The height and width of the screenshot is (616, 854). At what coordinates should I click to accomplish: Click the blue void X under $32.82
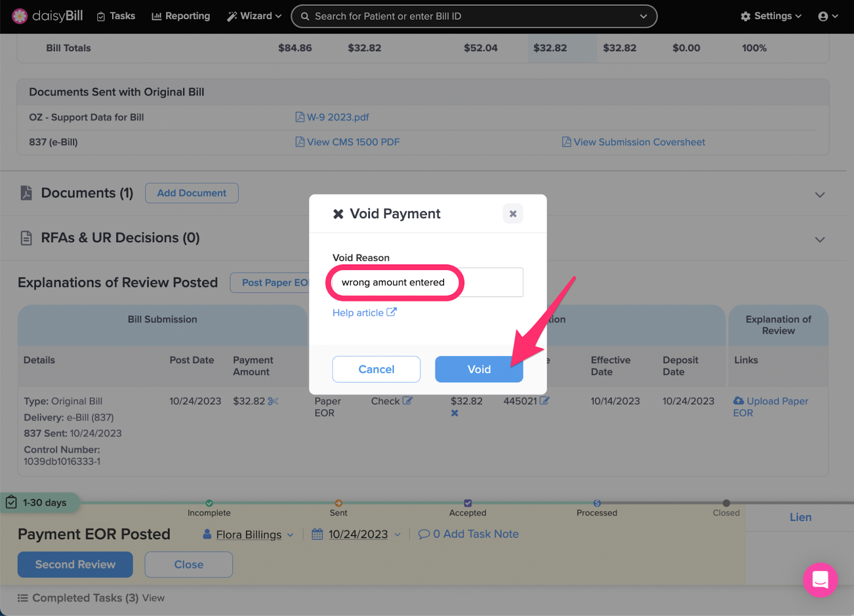[454, 413]
